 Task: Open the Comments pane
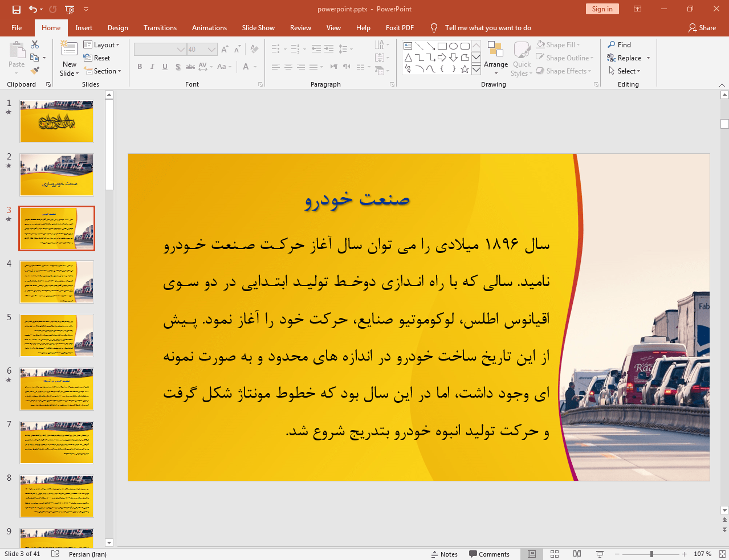pos(489,554)
